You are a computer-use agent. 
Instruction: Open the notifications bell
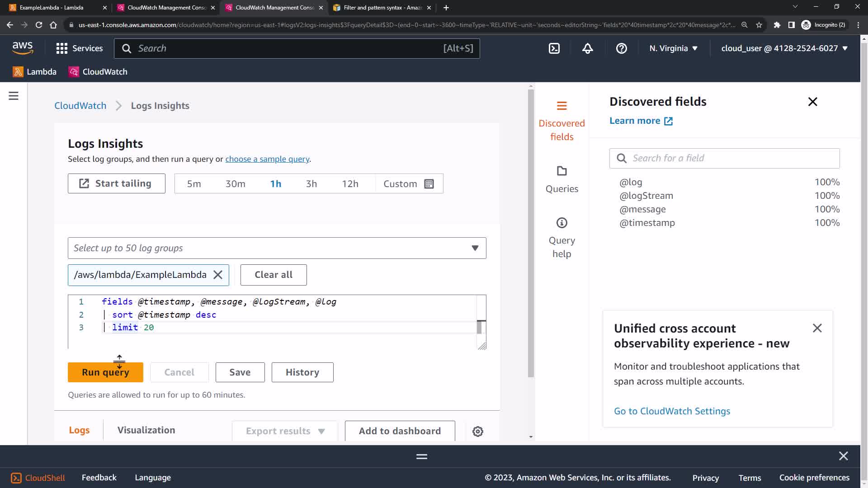587,48
